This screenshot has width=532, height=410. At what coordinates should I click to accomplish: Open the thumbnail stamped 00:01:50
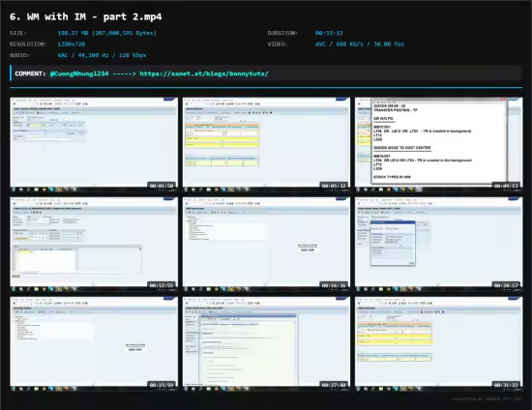coord(94,144)
